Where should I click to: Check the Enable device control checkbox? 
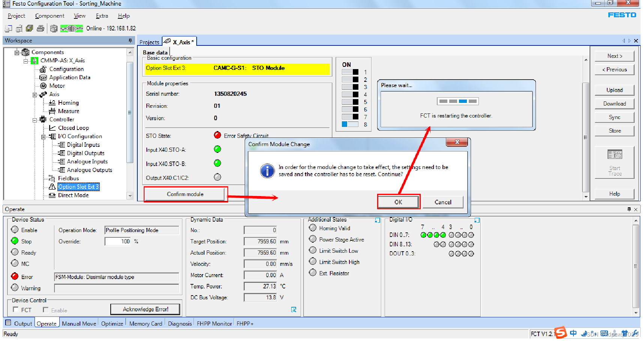pyautogui.click(x=46, y=310)
